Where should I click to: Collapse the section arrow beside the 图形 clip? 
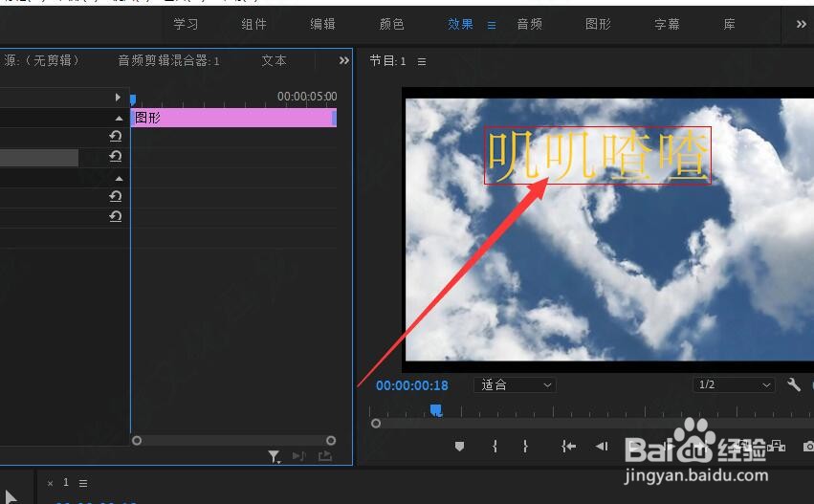[119, 119]
